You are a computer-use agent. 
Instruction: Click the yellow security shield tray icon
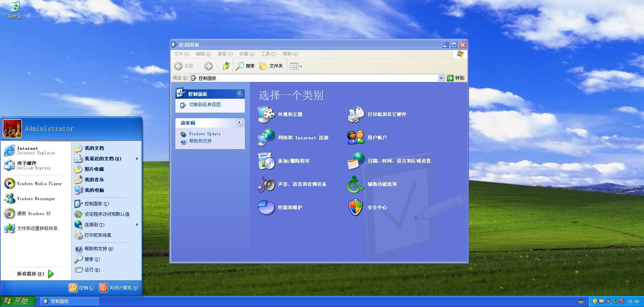pyautogui.click(x=595, y=301)
